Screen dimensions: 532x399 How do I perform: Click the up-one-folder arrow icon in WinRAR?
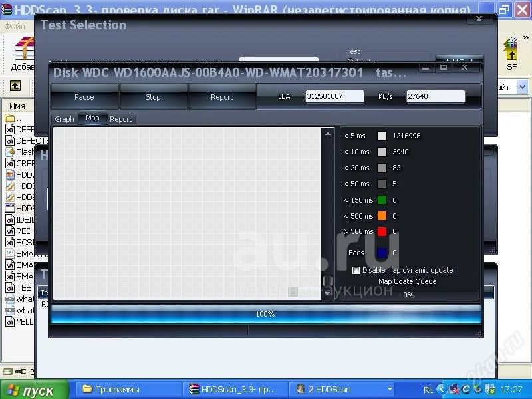[15, 86]
